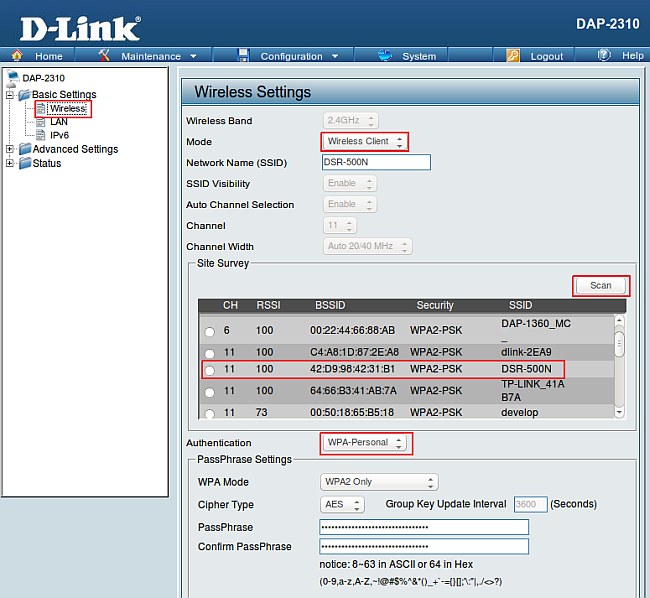Click the Network Name SSID input field
The height and width of the screenshot is (598, 650).
click(375, 162)
